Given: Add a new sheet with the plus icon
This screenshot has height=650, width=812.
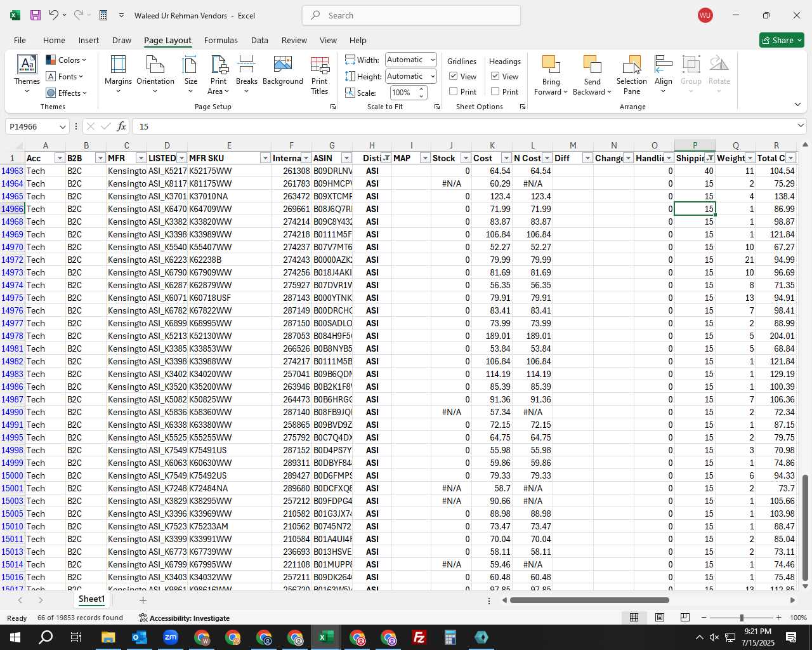Looking at the screenshot, I should coord(143,600).
